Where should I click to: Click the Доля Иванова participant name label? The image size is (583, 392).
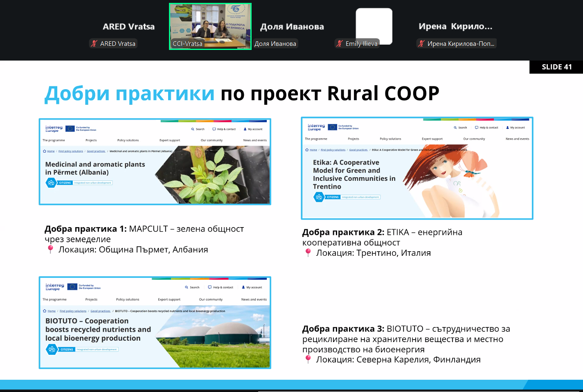275,44
